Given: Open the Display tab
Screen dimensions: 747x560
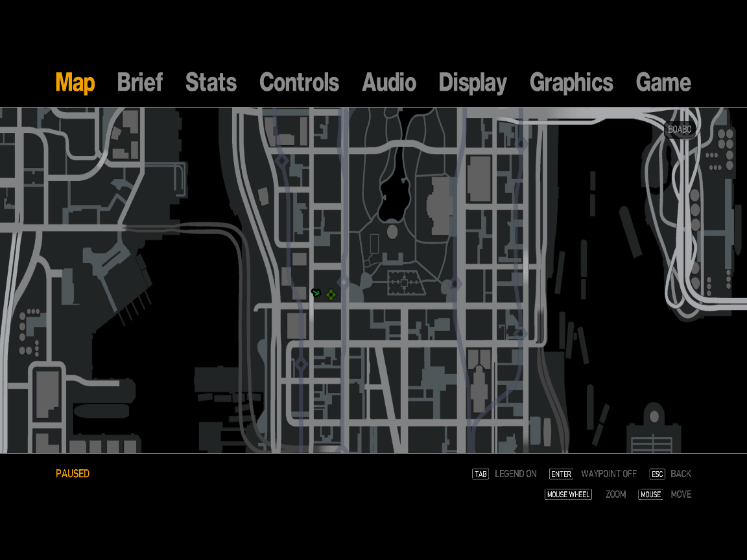Looking at the screenshot, I should pos(473,83).
